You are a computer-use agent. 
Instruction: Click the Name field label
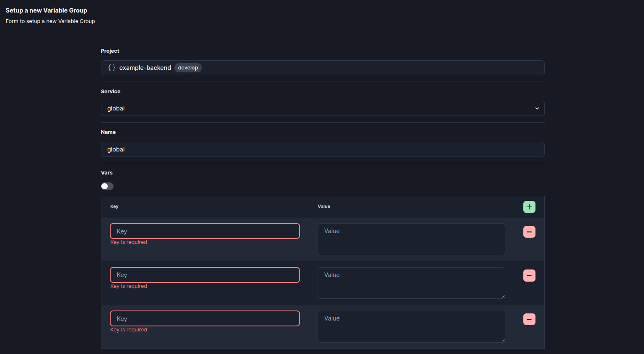pos(109,132)
